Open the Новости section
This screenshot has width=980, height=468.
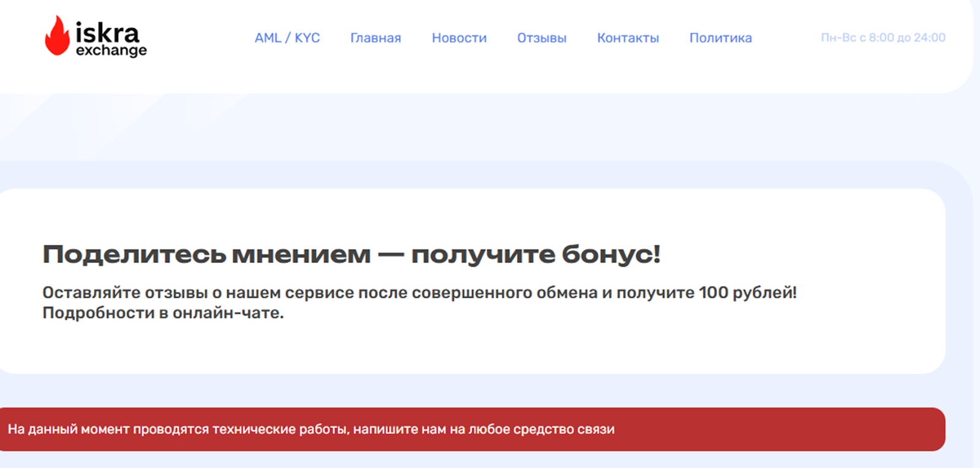click(x=459, y=38)
